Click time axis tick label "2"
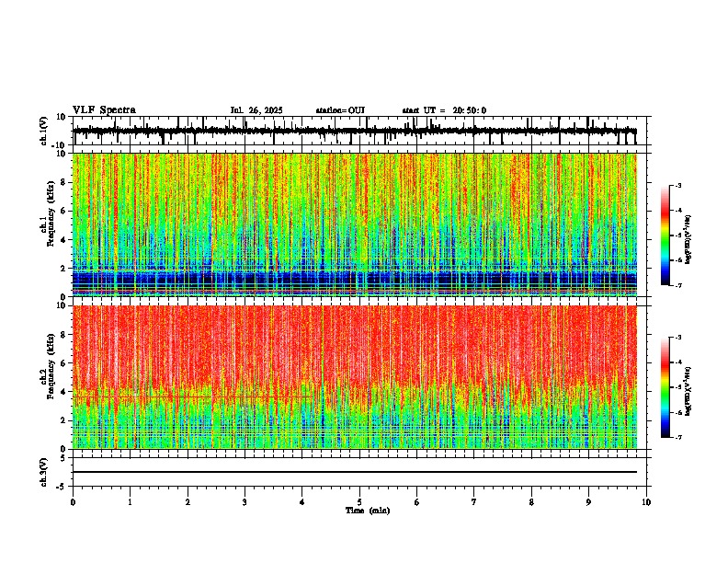The height and width of the screenshot is (563, 728). [188, 502]
